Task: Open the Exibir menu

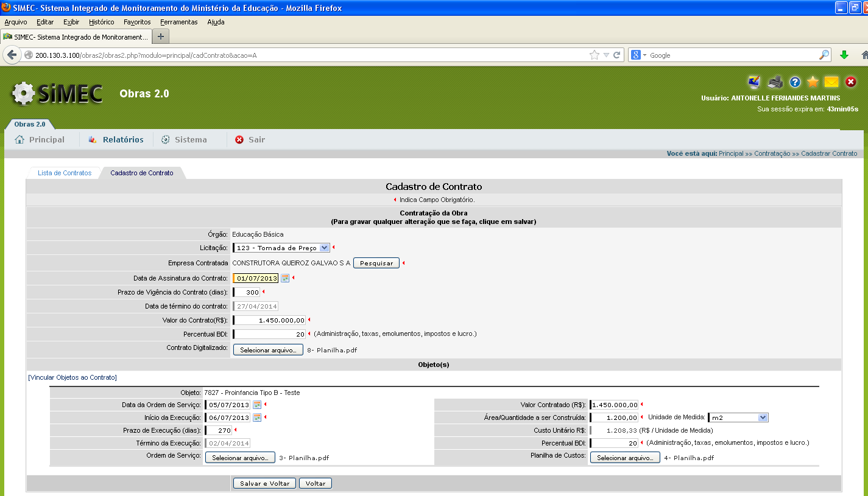Action: (x=71, y=22)
